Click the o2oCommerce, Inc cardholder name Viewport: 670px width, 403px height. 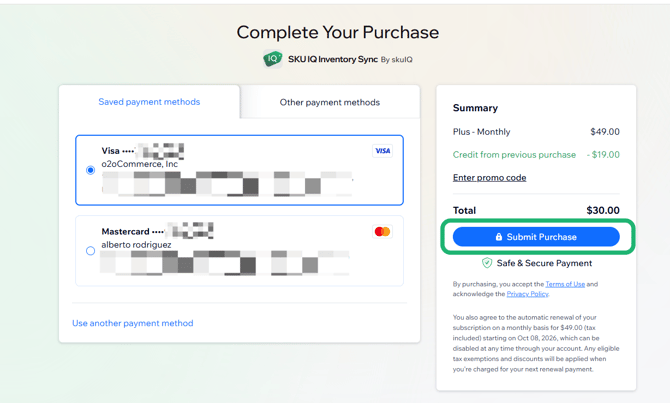tap(139, 164)
